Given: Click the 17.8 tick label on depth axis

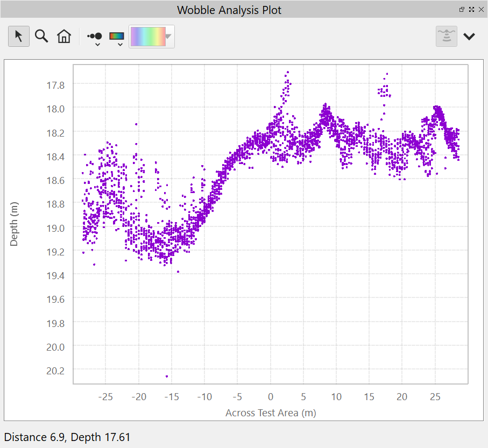Looking at the screenshot, I should (x=55, y=85).
